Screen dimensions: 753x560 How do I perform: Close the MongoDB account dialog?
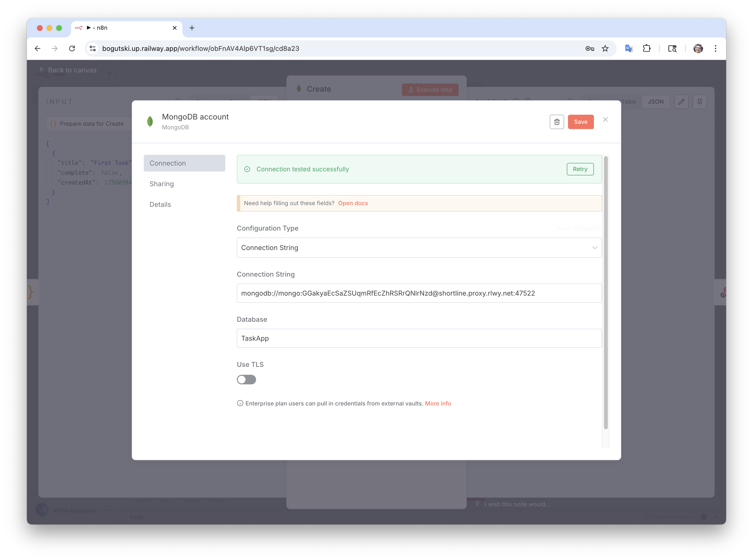pos(605,120)
